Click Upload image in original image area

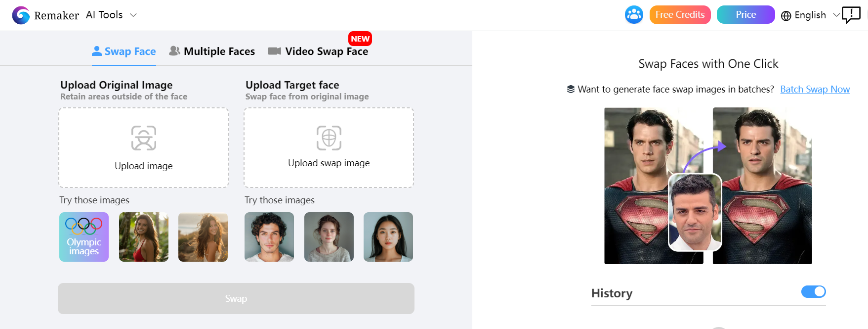coord(144,148)
